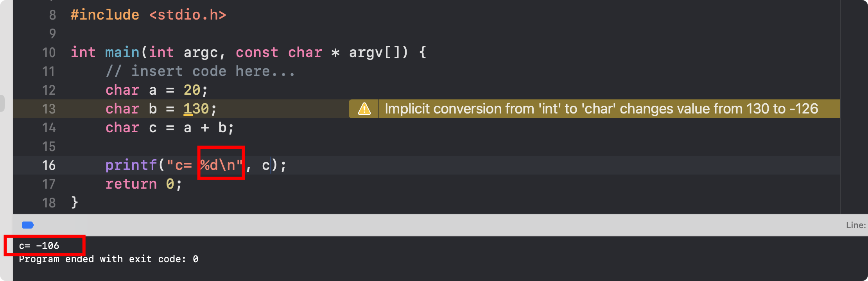Click the yellow warning triangle icon

[364, 109]
